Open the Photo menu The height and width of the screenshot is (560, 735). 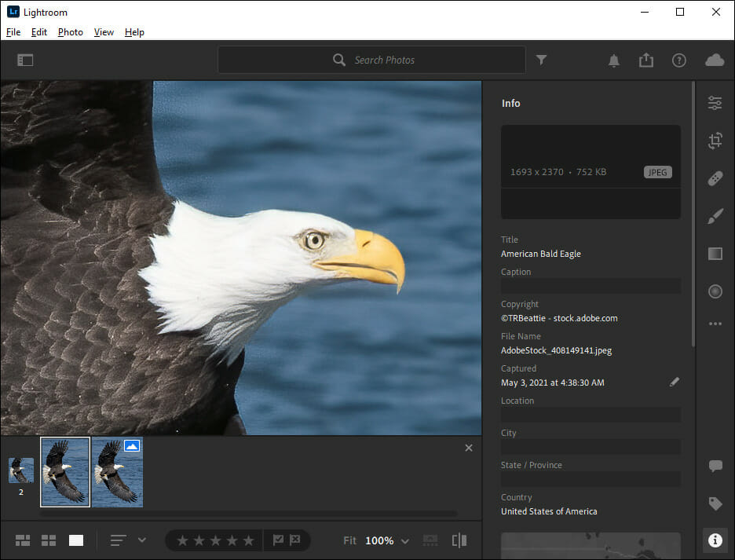pos(70,32)
